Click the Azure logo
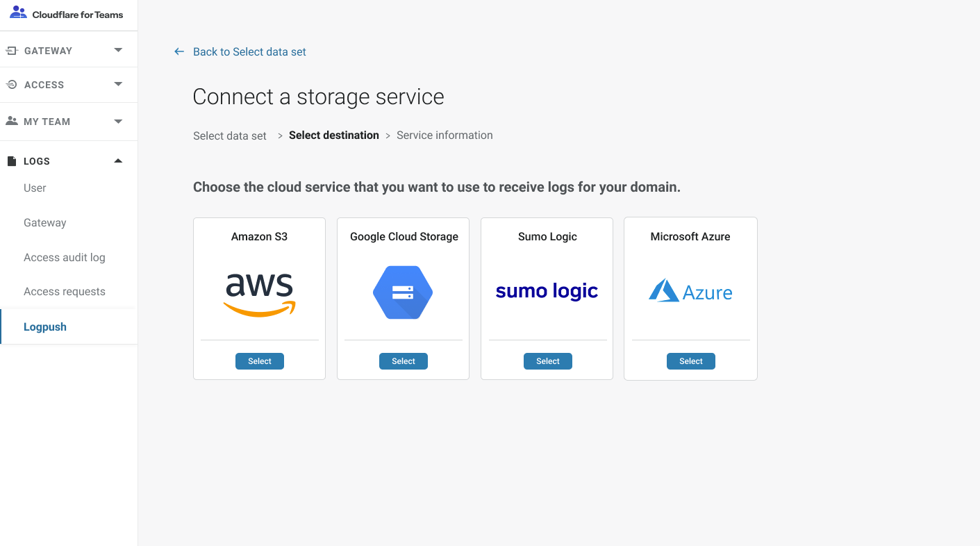This screenshot has width=980, height=546. (690, 291)
